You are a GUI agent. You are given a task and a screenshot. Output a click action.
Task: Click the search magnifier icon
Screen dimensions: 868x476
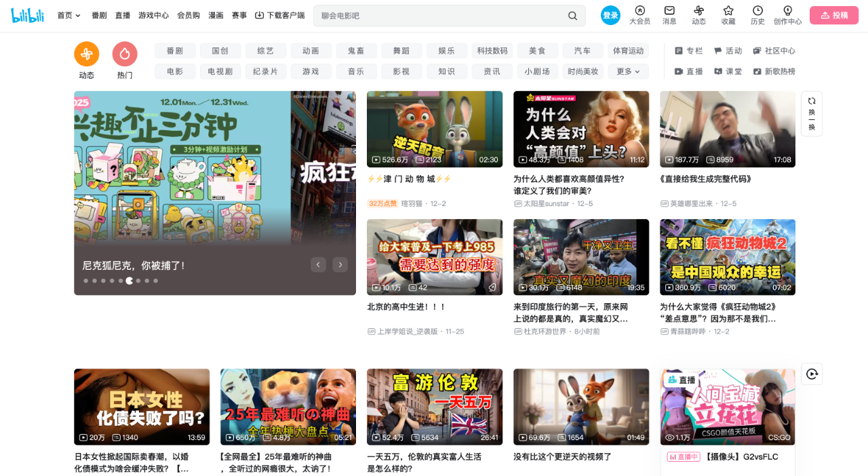coord(572,15)
